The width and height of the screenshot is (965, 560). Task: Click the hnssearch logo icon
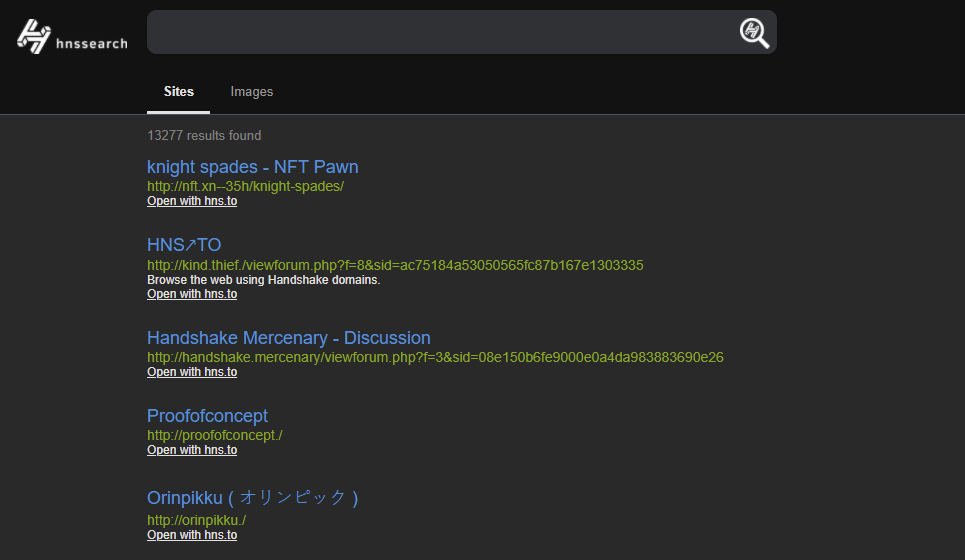[x=35, y=36]
